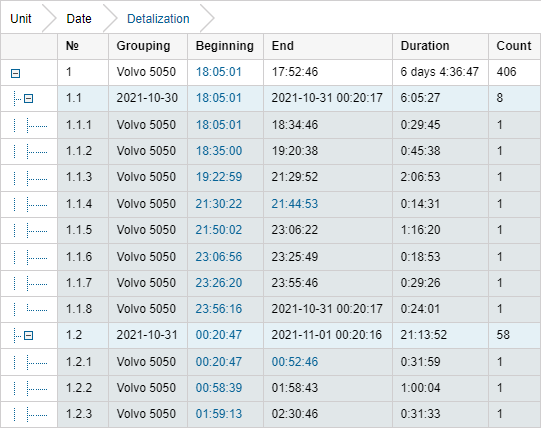Click the Count column header

(x=514, y=46)
